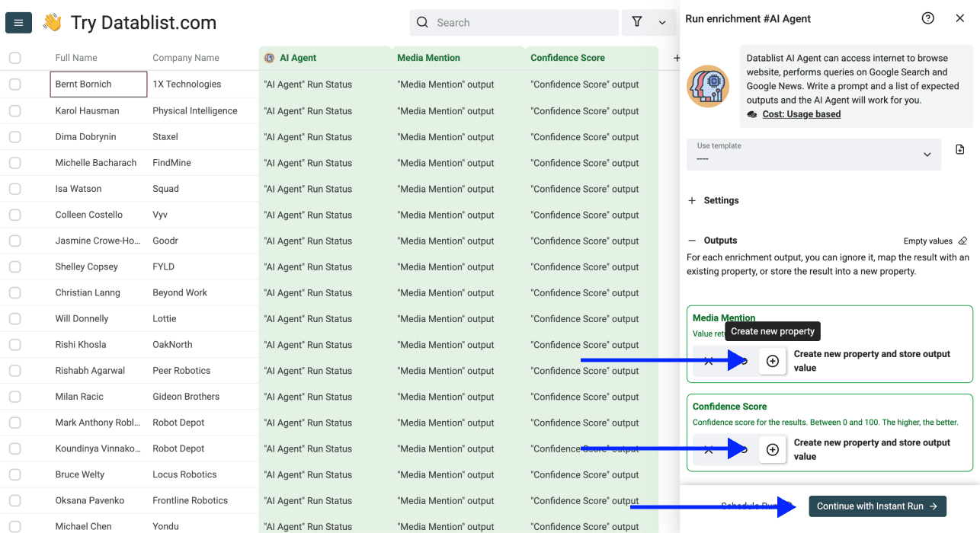980x533 pixels.
Task: Click the plus icon to add new column
Action: click(676, 57)
